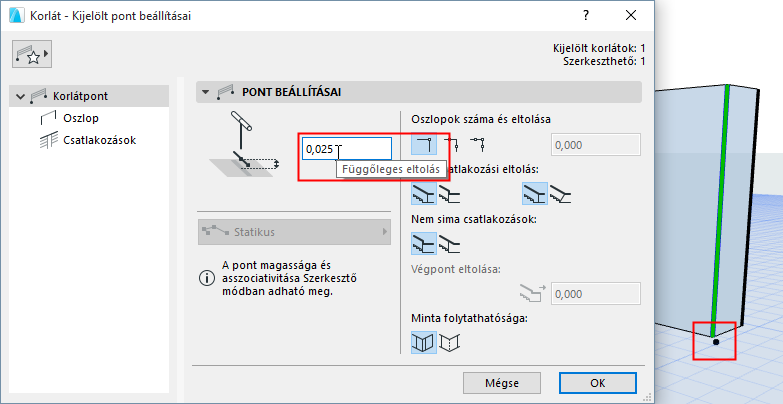Select highlighted left-group icon under Csatlakozási eltolás
The width and height of the screenshot is (783, 404).
(x=424, y=194)
